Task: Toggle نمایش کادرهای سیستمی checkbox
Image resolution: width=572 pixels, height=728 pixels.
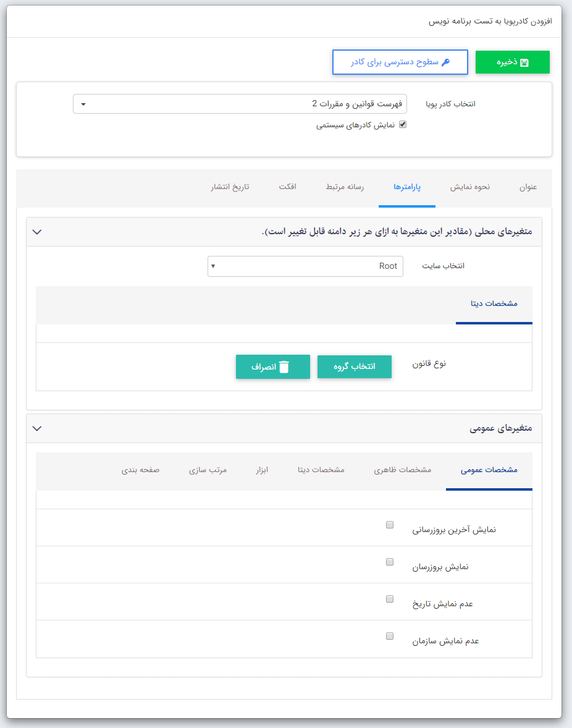Action: tap(403, 124)
